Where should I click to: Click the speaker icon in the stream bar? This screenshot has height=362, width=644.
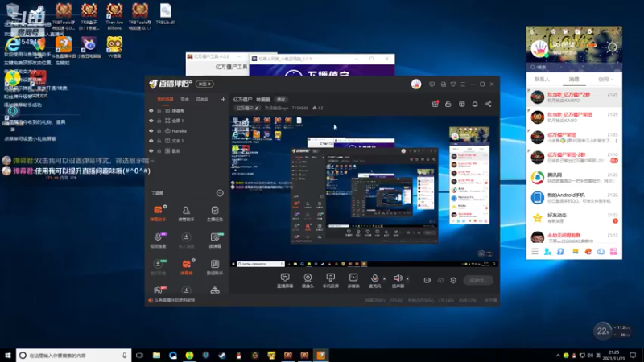click(x=398, y=278)
